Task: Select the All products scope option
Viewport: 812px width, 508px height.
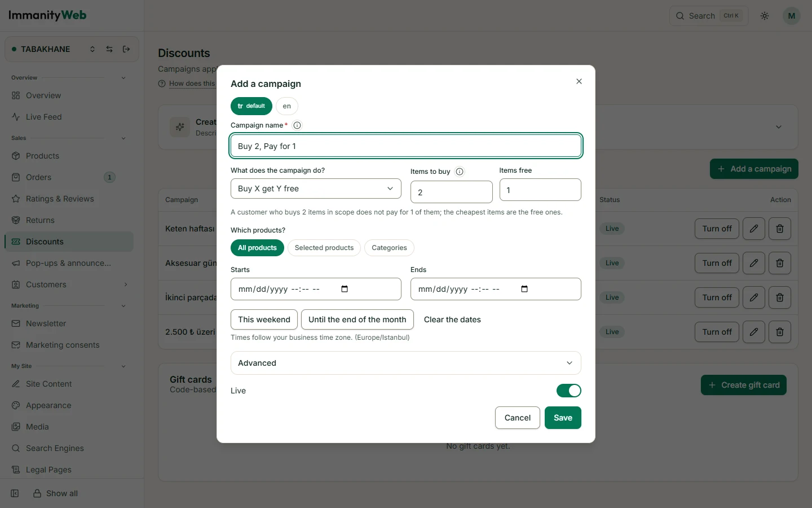Action: (x=257, y=248)
